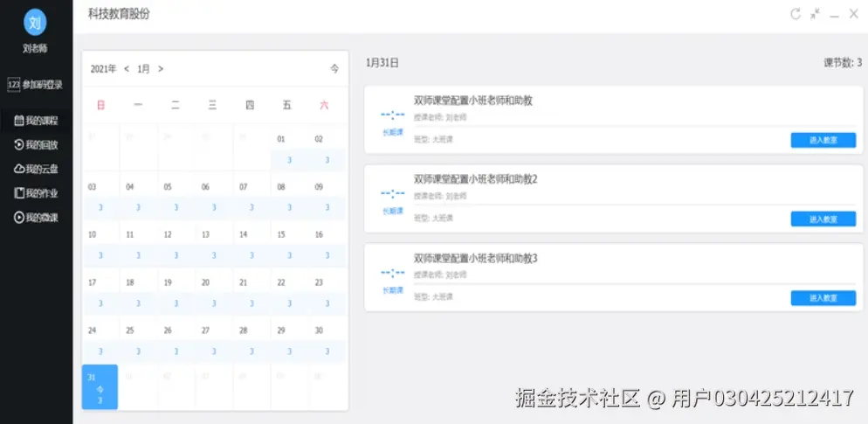Enter classroom for 双师课堂配置小班老师和助教3
This screenshot has height=424, width=868.
pyautogui.click(x=823, y=298)
